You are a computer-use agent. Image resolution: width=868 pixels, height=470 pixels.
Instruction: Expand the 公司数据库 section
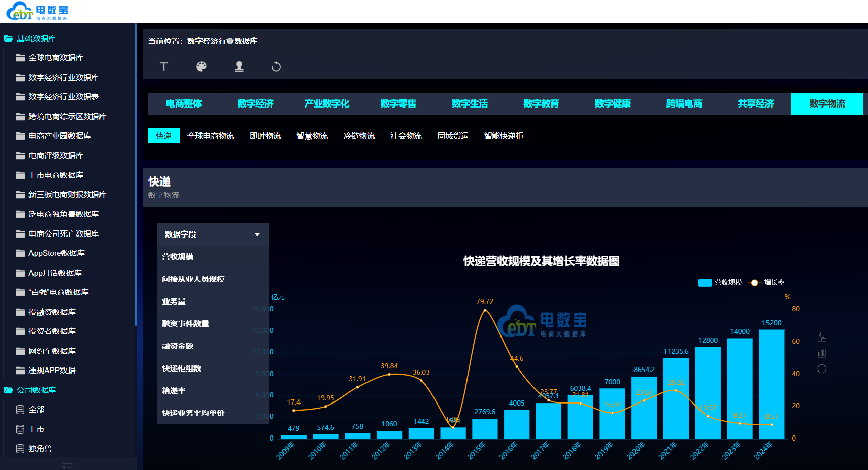[35, 390]
